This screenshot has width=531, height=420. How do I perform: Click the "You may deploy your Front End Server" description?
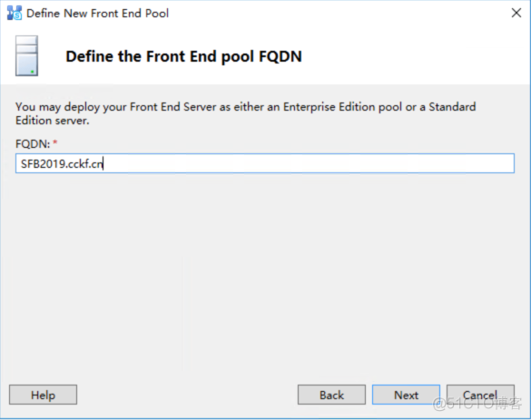[245, 113]
